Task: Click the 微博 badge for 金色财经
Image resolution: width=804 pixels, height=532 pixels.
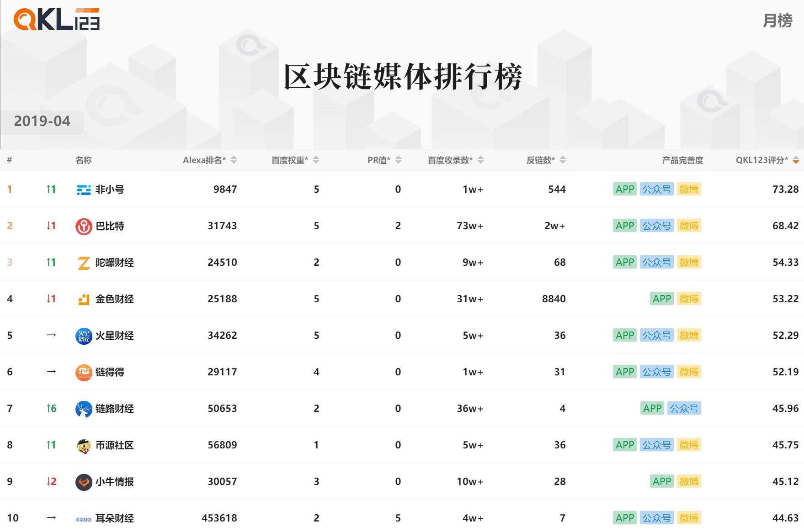Action: click(x=688, y=299)
